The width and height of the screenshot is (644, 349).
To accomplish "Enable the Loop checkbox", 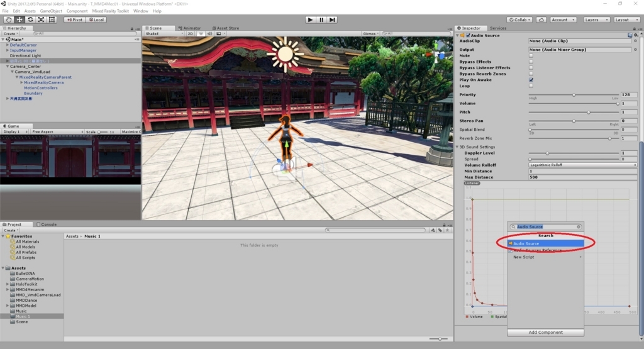I will click(x=531, y=86).
